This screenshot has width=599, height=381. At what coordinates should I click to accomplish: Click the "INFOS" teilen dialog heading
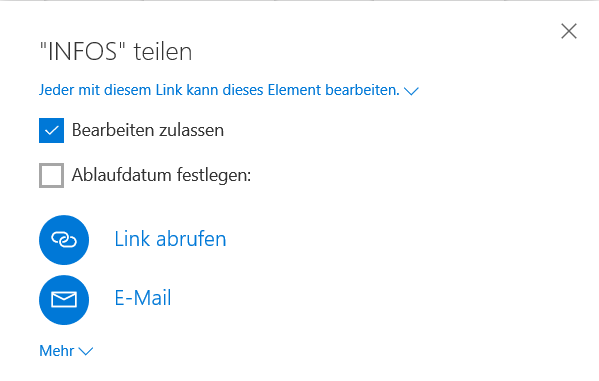pyautogui.click(x=116, y=52)
